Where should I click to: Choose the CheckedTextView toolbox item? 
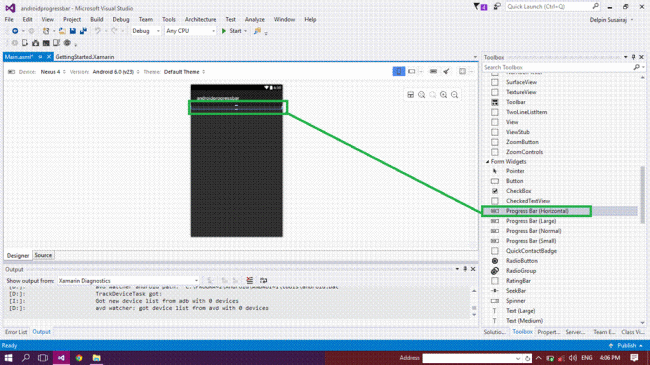point(528,201)
